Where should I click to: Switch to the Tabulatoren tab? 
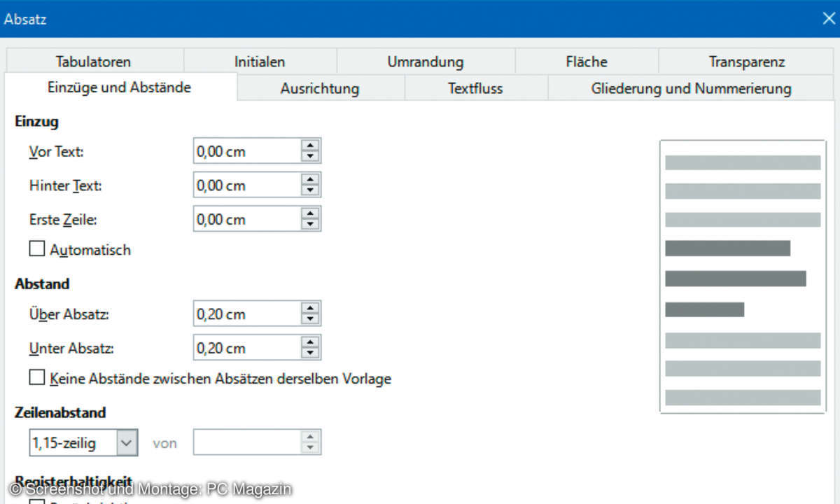pyautogui.click(x=93, y=62)
